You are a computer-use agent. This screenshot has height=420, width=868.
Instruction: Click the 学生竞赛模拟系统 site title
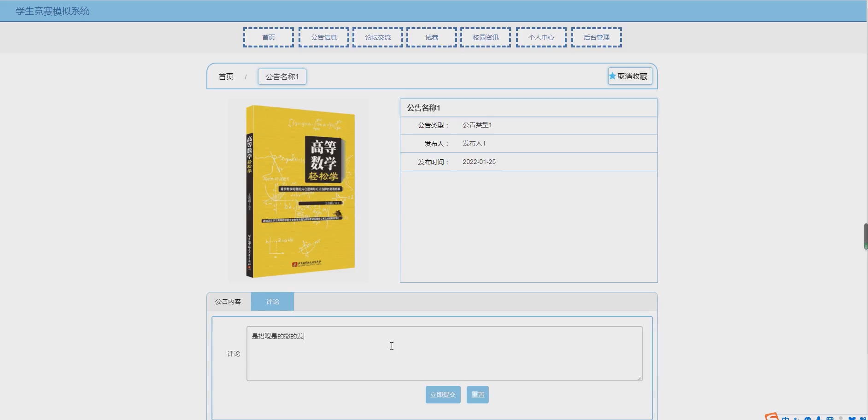(x=53, y=11)
